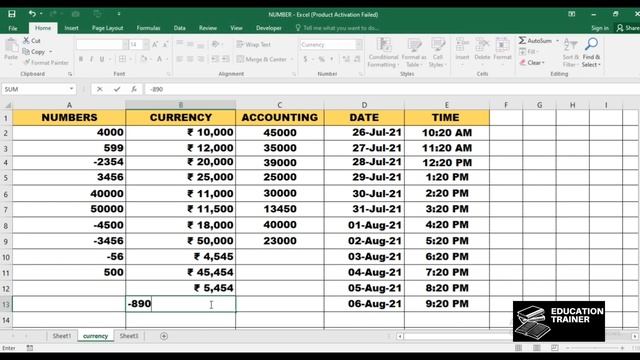Switch to Page Layout view in status bar
Viewport: 640px width, 360px height.
537,348
